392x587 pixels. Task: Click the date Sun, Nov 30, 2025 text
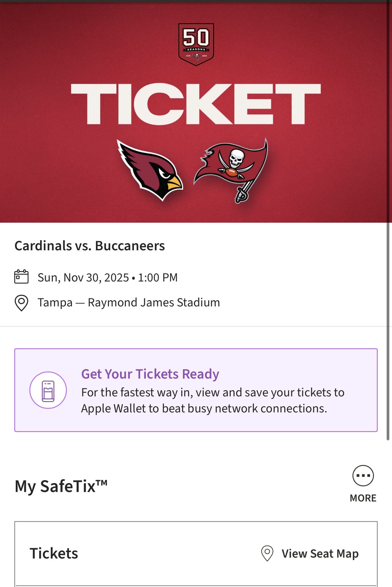coord(108,277)
